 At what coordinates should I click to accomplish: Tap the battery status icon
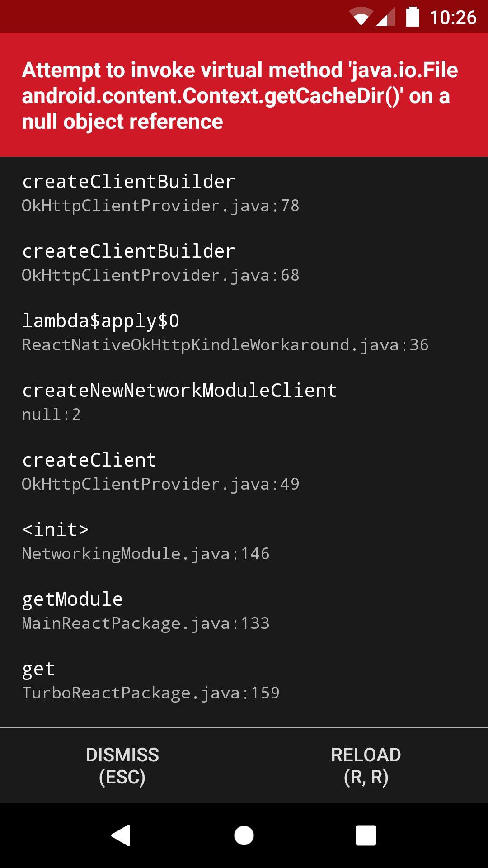click(x=413, y=17)
